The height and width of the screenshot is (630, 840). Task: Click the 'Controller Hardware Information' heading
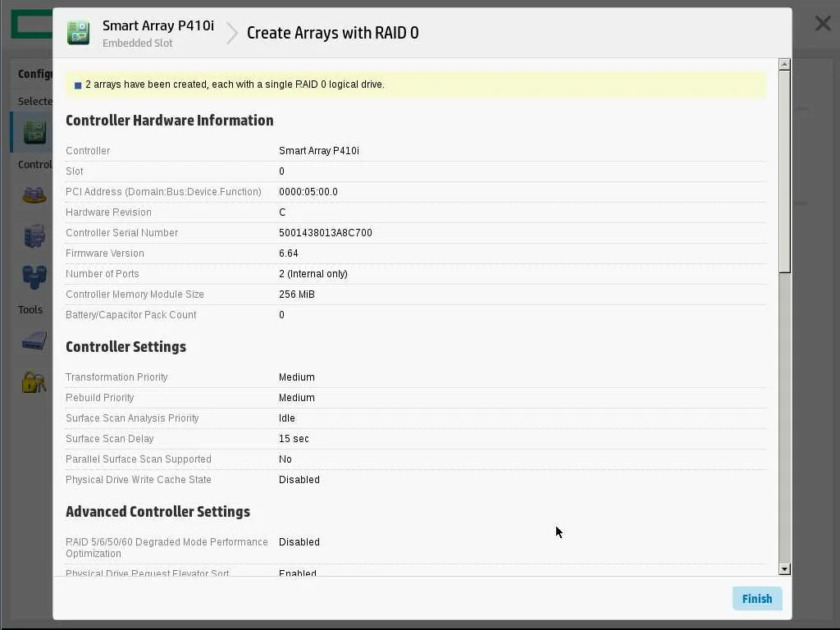(x=169, y=121)
